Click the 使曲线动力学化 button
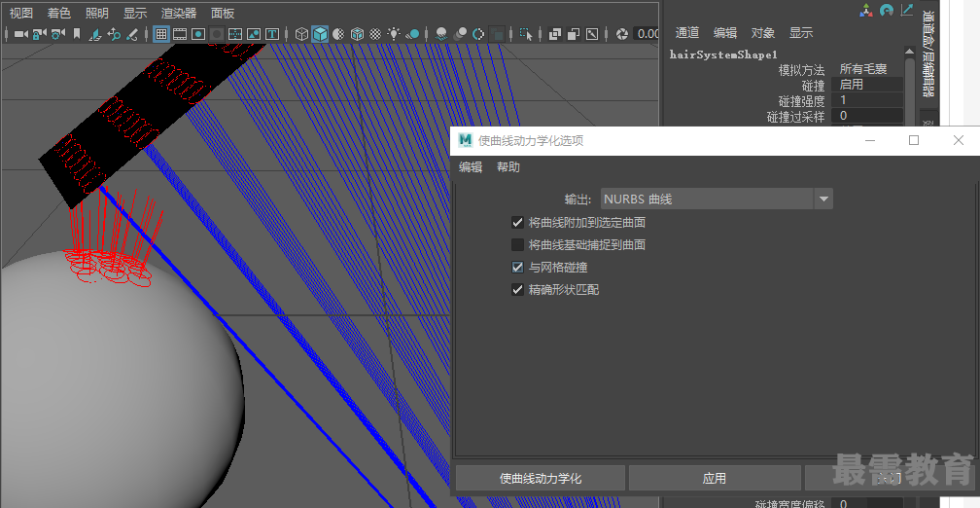980x508 pixels. [x=540, y=478]
